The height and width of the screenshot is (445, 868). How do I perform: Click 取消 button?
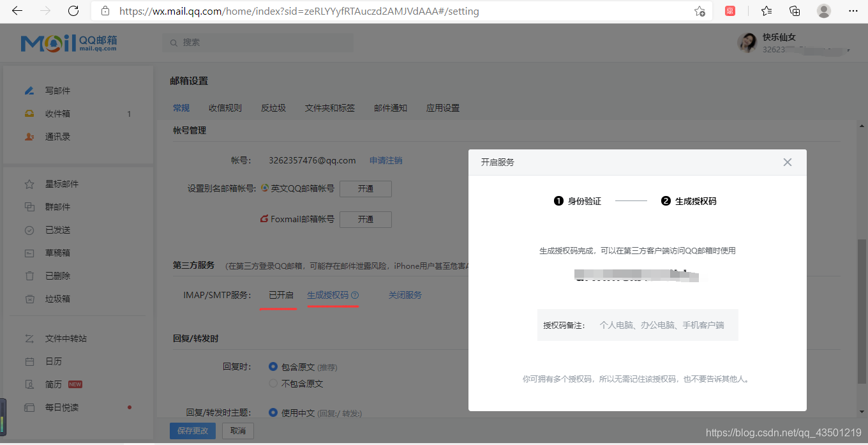point(238,431)
